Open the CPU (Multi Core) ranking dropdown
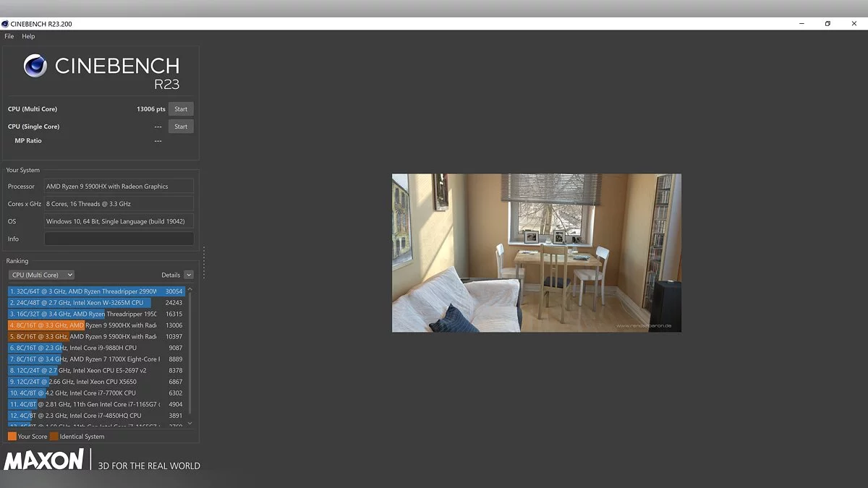This screenshot has height=488, width=868. (41, 275)
